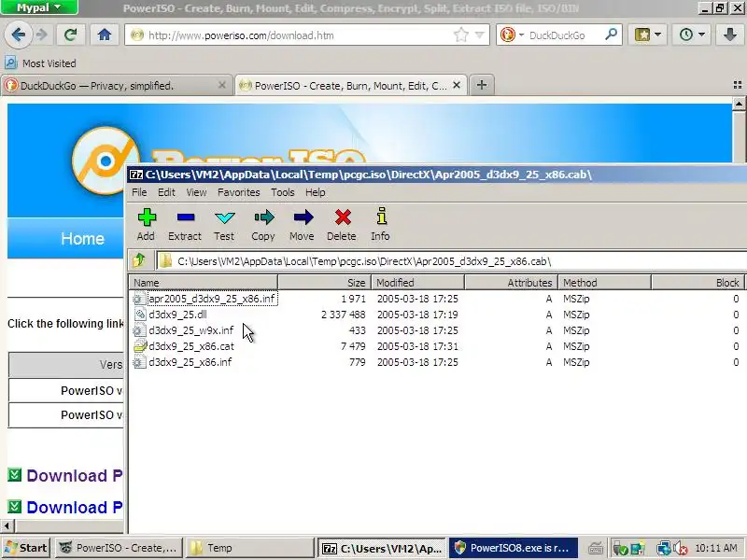
Task: Sort by the Attributes column header
Action: click(x=511, y=283)
